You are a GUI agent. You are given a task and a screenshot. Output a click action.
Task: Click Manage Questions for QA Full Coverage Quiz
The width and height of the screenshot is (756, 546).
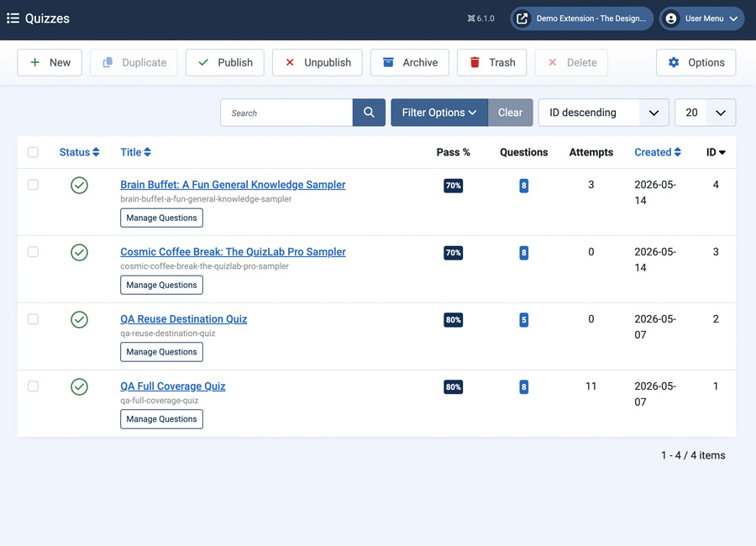click(161, 418)
